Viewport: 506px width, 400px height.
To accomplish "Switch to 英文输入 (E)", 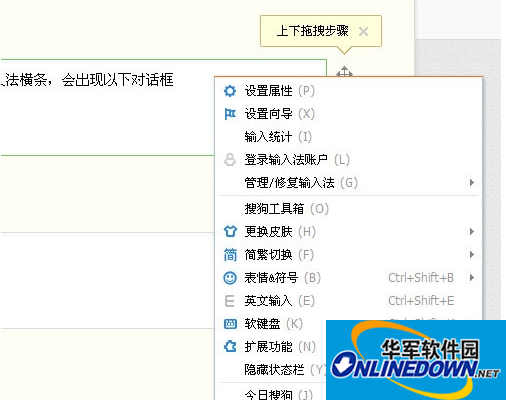I will 348,301.
